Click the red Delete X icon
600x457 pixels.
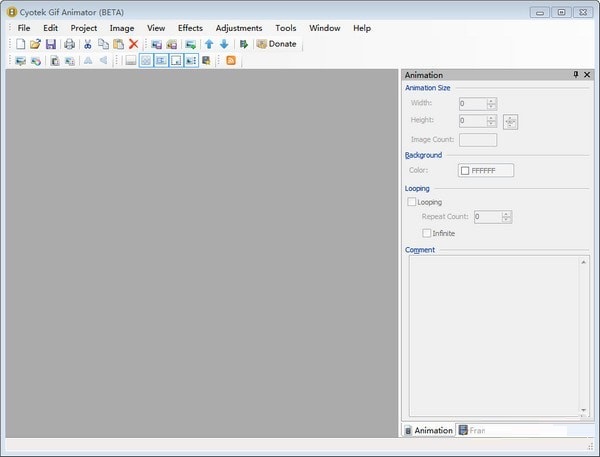(133, 44)
